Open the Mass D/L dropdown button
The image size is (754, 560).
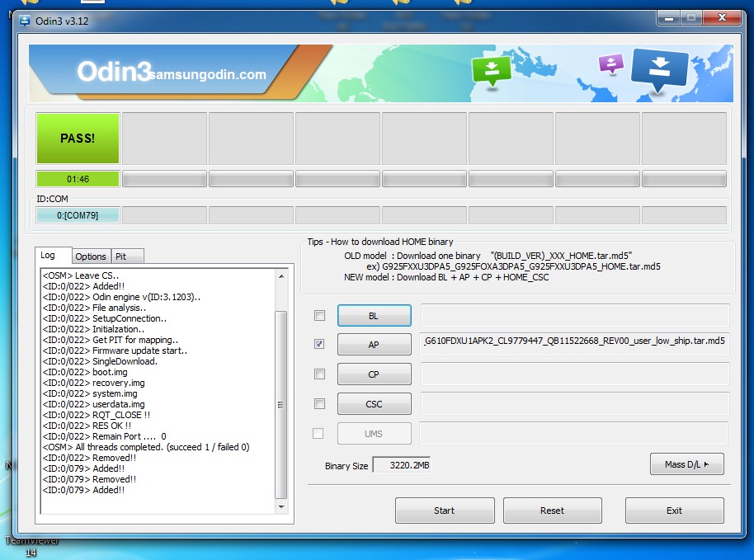click(x=686, y=464)
